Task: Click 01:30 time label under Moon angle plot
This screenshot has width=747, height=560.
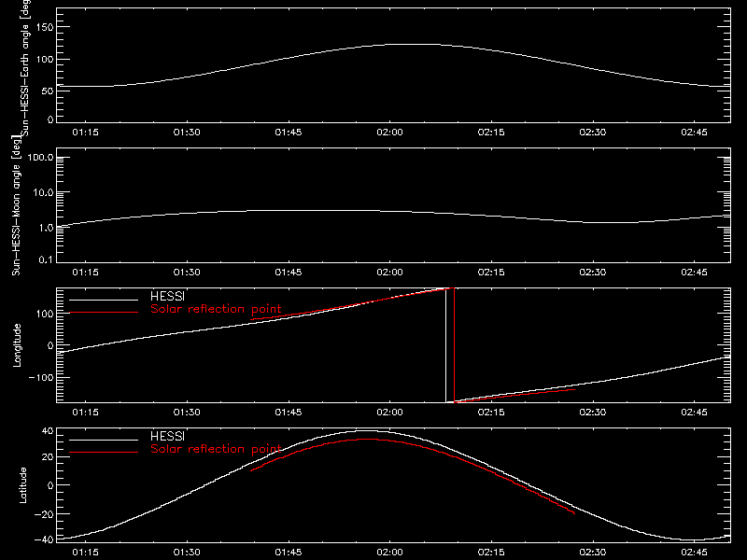Action: (187, 273)
